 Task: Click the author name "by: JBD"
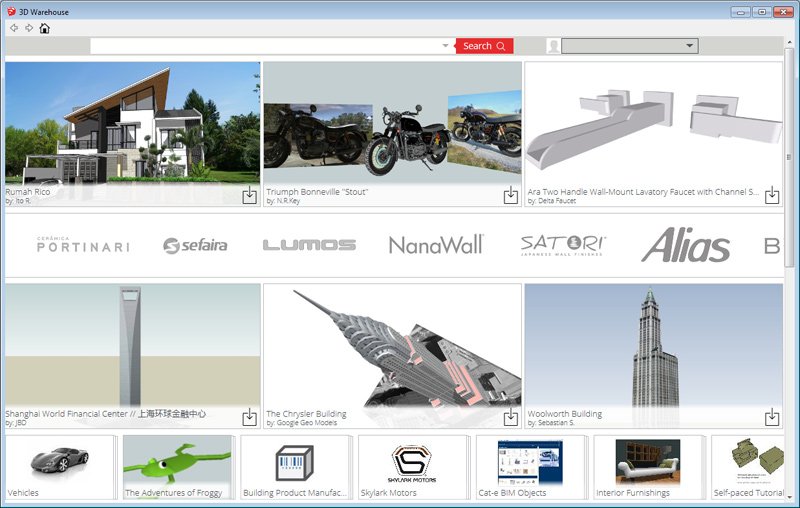tap(16, 423)
